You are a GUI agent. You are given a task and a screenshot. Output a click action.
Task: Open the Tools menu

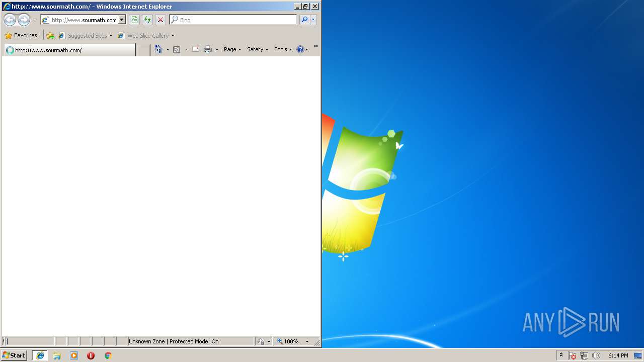click(x=283, y=49)
